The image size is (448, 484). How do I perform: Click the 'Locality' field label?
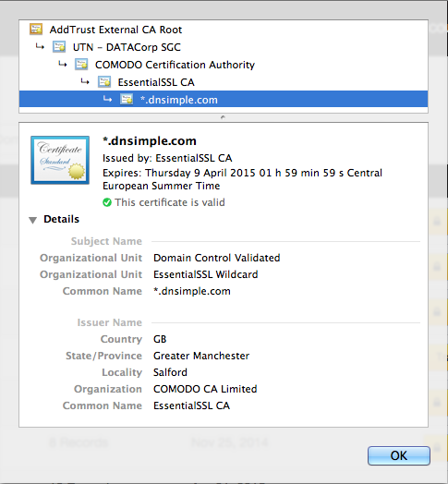click(x=122, y=372)
